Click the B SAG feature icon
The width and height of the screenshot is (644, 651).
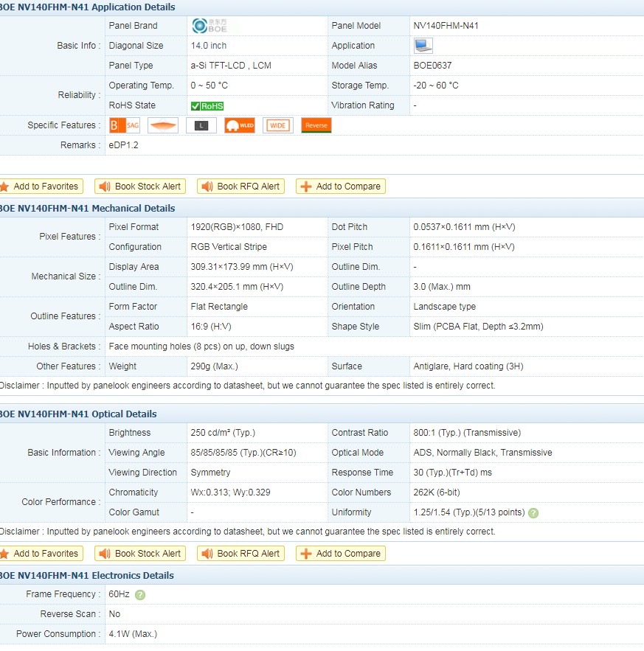click(124, 125)
